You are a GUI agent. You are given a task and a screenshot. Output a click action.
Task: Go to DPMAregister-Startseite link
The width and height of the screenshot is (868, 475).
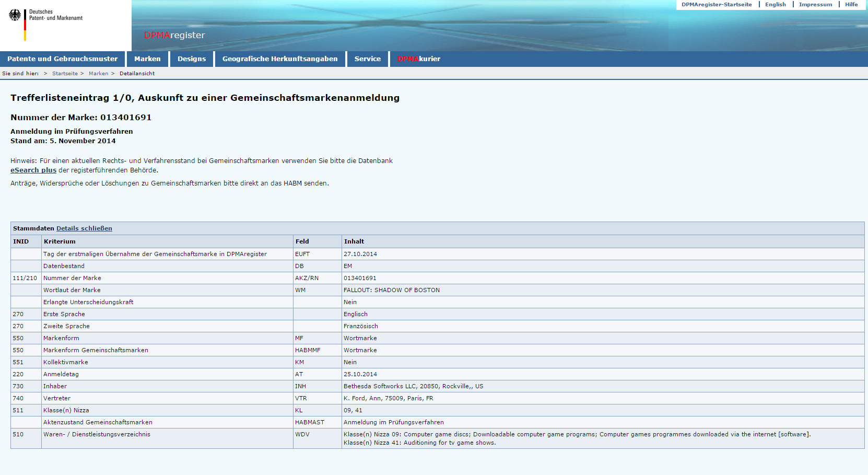[717, 5]
